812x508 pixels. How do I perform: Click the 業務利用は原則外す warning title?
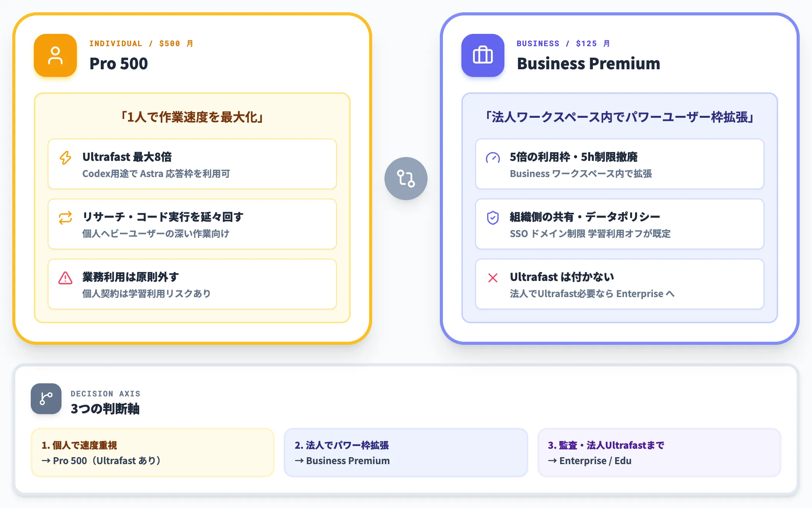[130, 277]
